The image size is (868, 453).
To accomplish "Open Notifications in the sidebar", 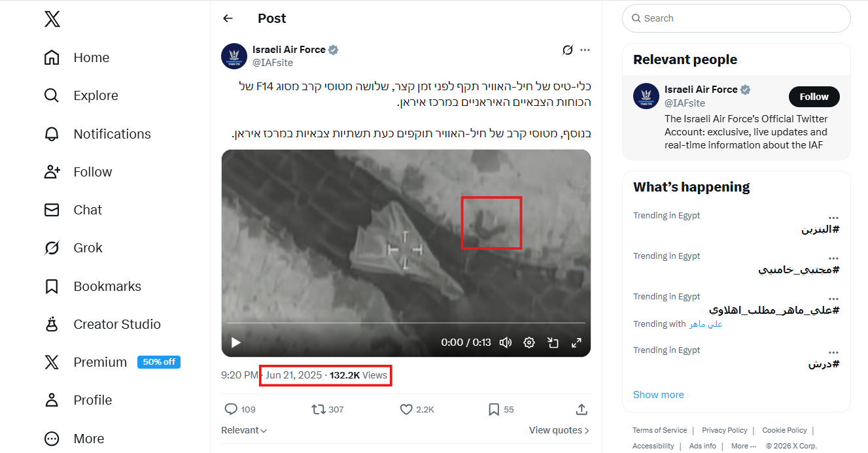I will click(112, 134).
